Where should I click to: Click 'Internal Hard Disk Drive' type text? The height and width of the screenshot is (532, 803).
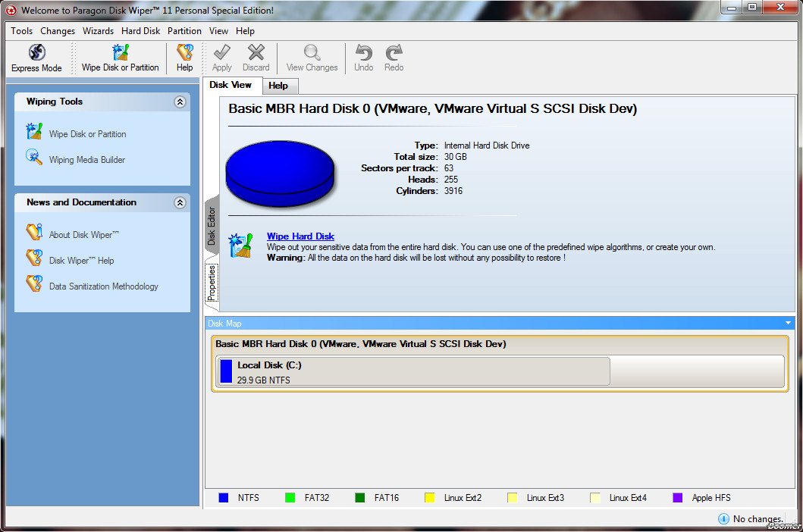pyautogui.click(x=487, y=146)
